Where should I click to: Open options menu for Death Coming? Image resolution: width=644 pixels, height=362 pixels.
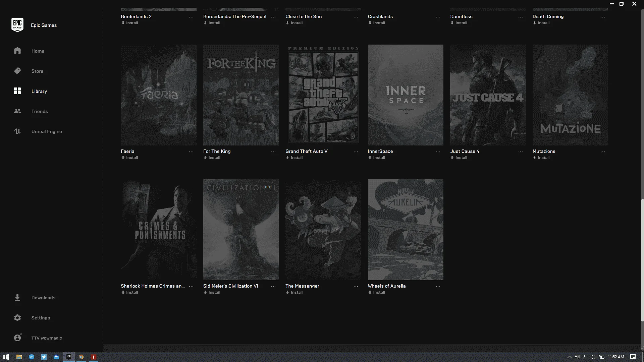(603, 17)
